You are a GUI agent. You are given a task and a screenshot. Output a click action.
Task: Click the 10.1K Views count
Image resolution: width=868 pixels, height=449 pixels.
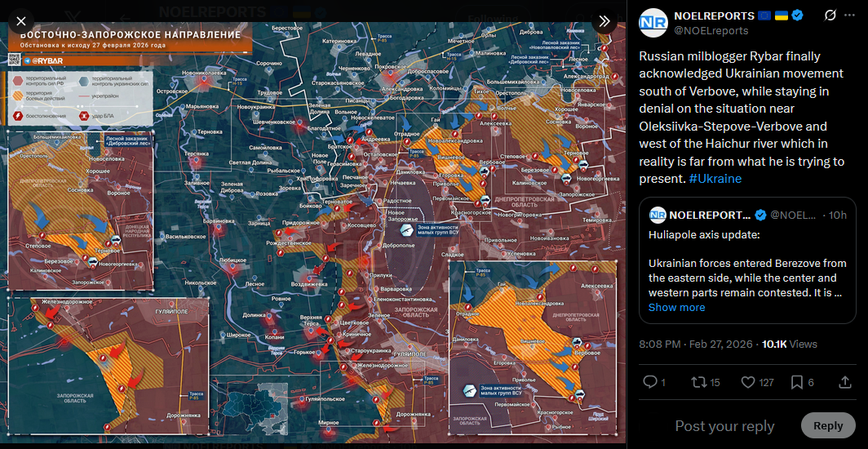tap(790, 344)
